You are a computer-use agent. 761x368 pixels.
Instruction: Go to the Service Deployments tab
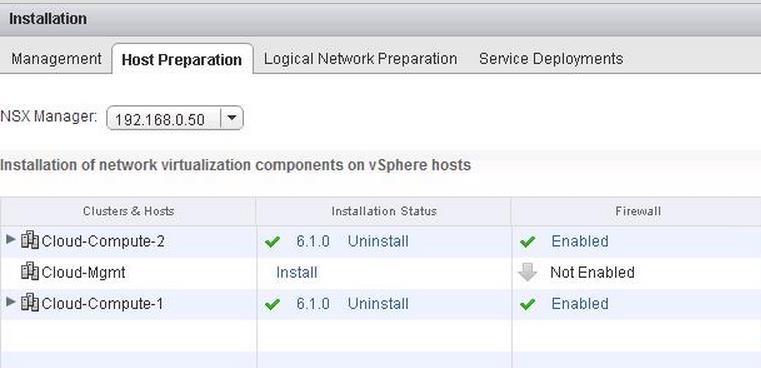pyautogui.click(x=551, y=59)
